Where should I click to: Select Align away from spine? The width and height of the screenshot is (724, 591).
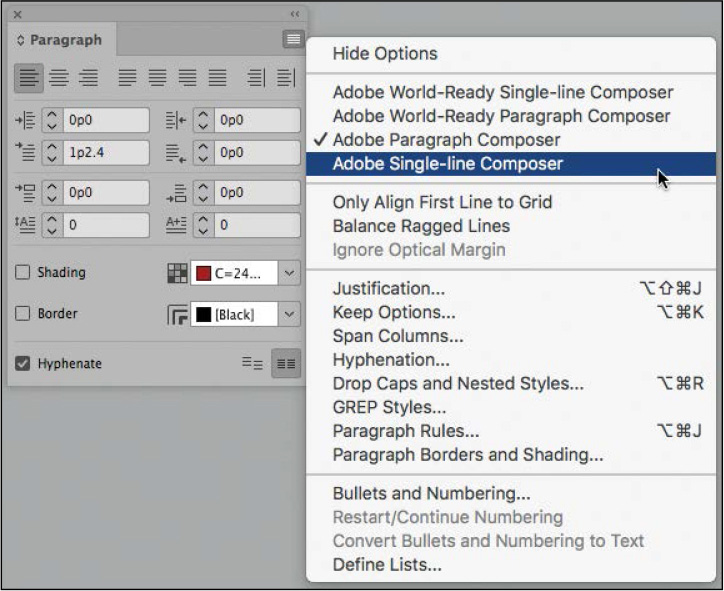pyautogui.click(x=286, y=78)
